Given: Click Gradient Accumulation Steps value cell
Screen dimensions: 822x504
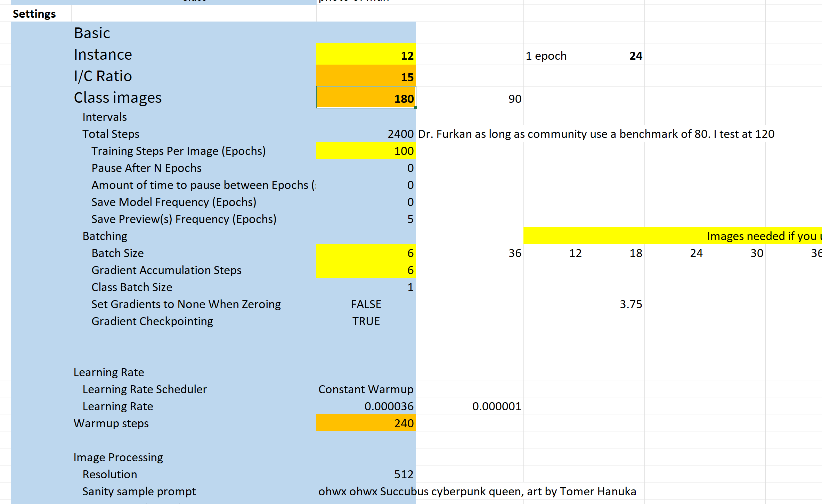Looking at the screenshot, I should (366, 270).
